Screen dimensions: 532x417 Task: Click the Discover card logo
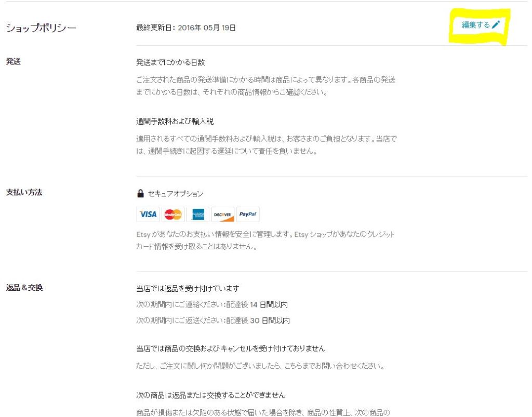coord(223,214)
